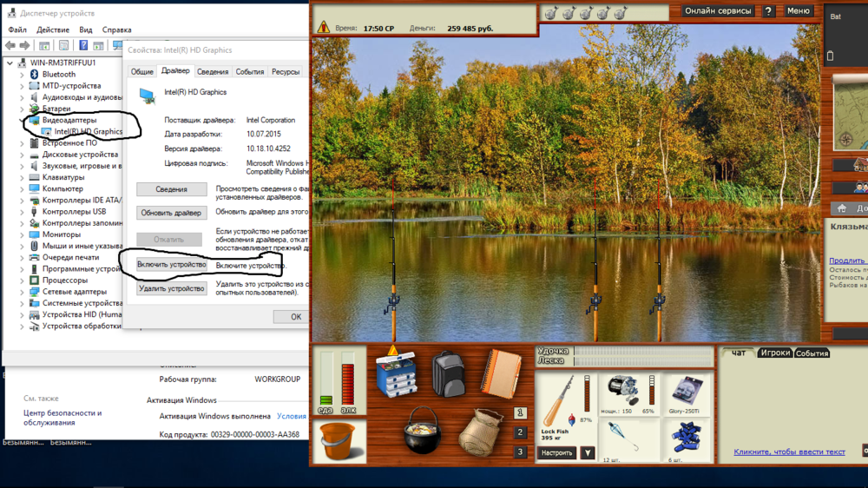Image resolution: width=868 pixels, height=488 pixels.
Task: Click the yellow warning triangle icon
Action: [x=324, y=28]
